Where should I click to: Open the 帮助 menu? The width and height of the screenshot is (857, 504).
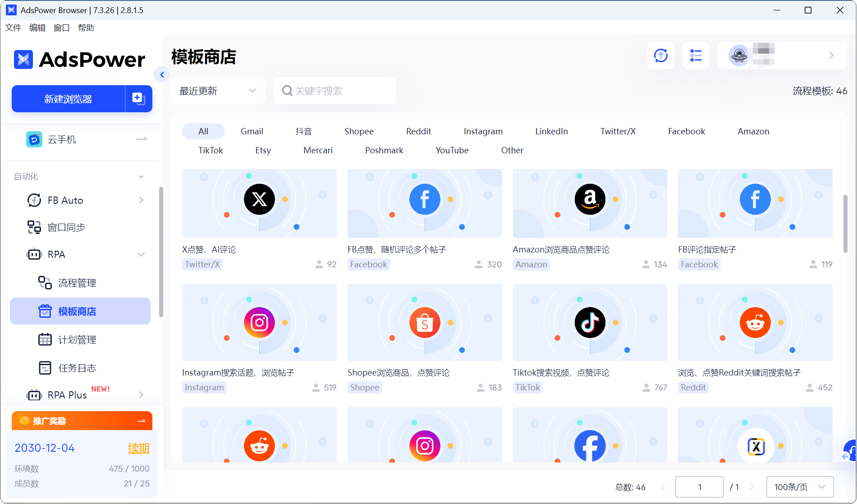[86, 27]
